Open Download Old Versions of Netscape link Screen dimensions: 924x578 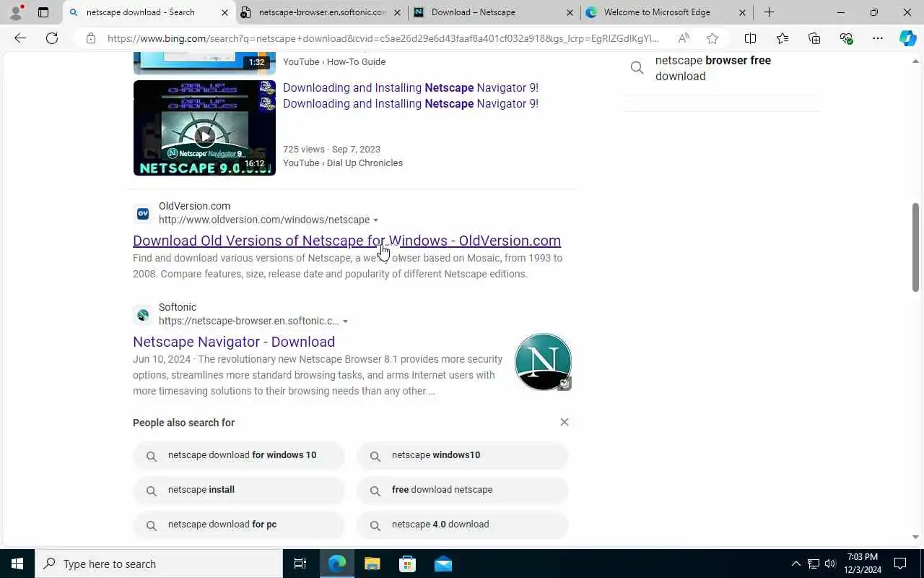(346, 241)
